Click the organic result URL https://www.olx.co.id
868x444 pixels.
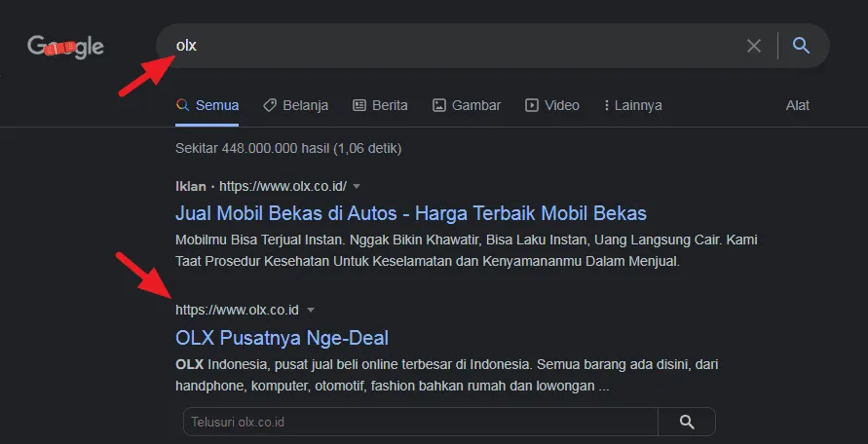coord(237,310)
